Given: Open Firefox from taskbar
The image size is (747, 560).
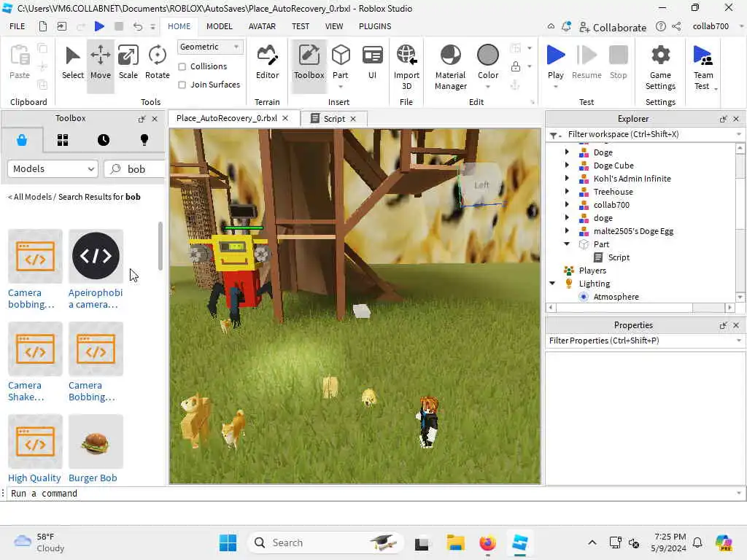Looking at the screenshot, I should tap(487, 542).
